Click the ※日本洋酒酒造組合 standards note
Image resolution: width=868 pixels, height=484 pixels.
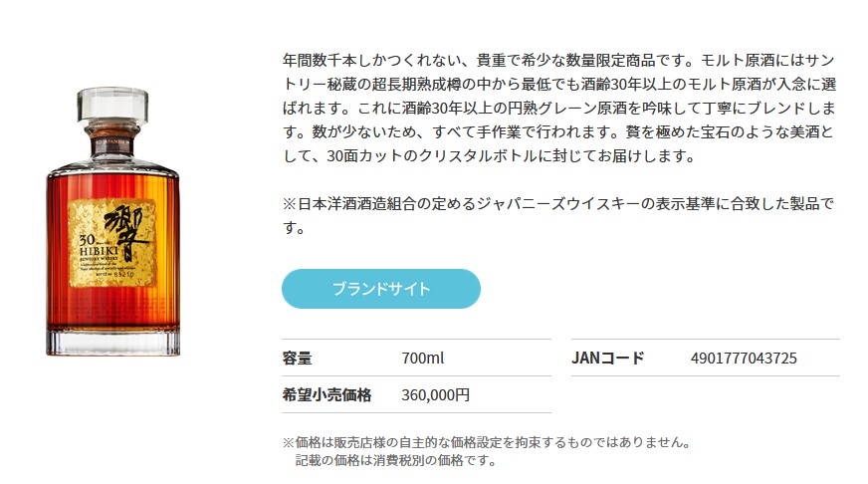pos(558,215)
